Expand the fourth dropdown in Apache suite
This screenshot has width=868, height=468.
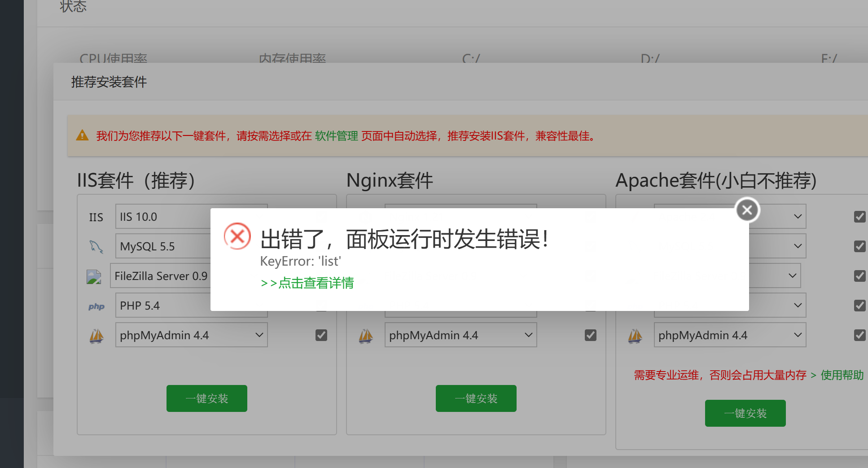tap(798, 305)
